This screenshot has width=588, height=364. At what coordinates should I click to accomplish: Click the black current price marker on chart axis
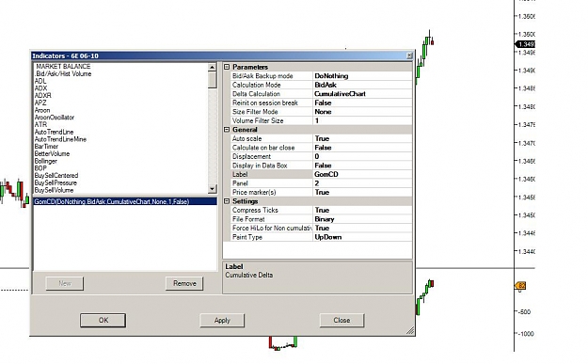(525, 44)
